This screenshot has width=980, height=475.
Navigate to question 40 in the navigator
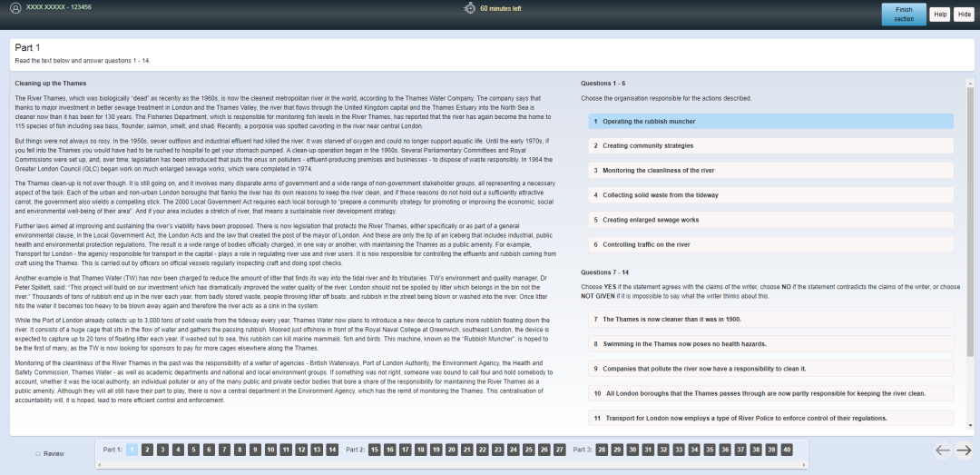(x=787, y=450)
